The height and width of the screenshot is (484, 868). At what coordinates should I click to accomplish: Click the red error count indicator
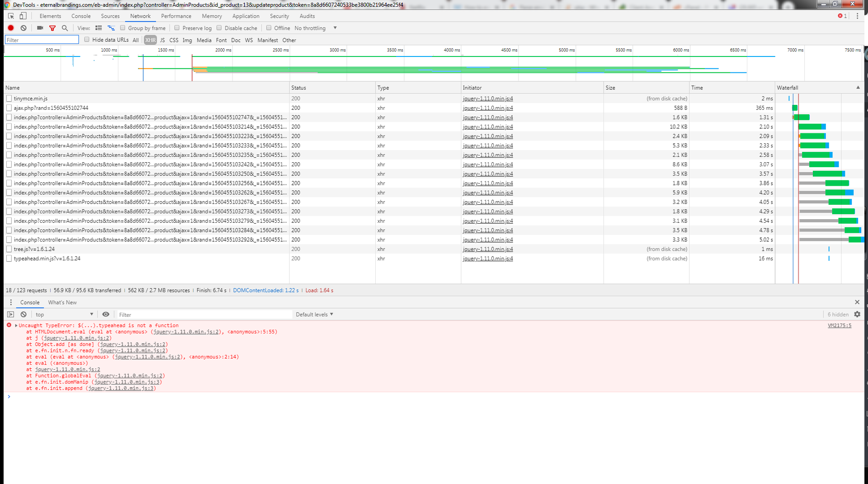pos(843,16)
